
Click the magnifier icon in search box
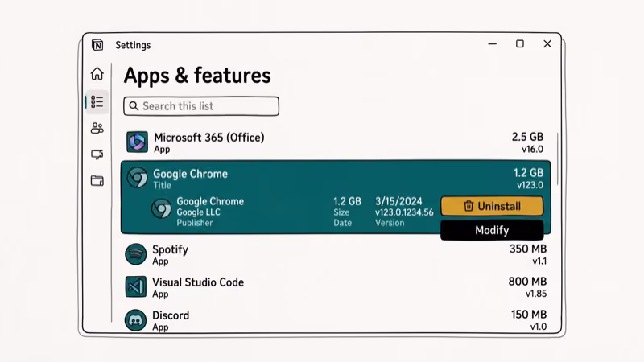pyautogui.click(x=134, y=106)
